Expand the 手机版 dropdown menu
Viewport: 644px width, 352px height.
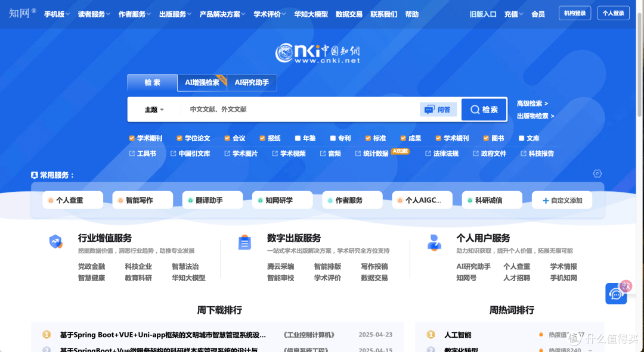(x=57, y=14)
